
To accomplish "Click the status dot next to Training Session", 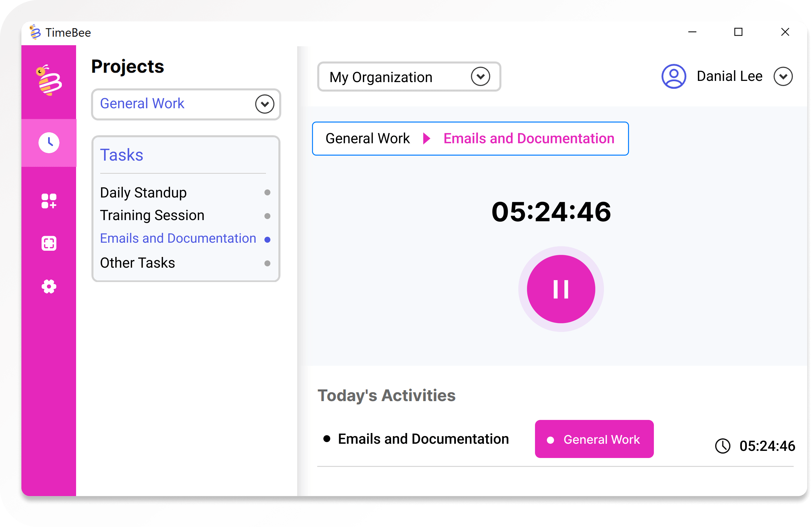I will click(x=267, y=217).
